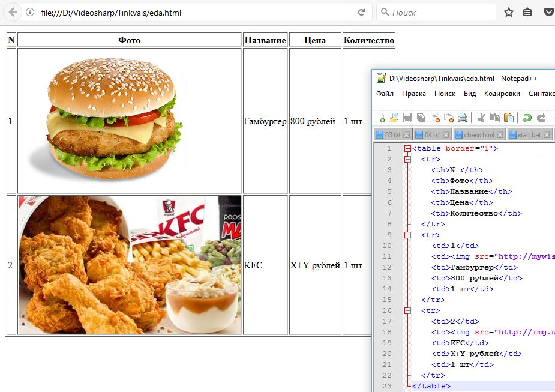555x392 pixels.
Task: Open the Правка menu in Notepad++
Action: (x=414, y=94)
